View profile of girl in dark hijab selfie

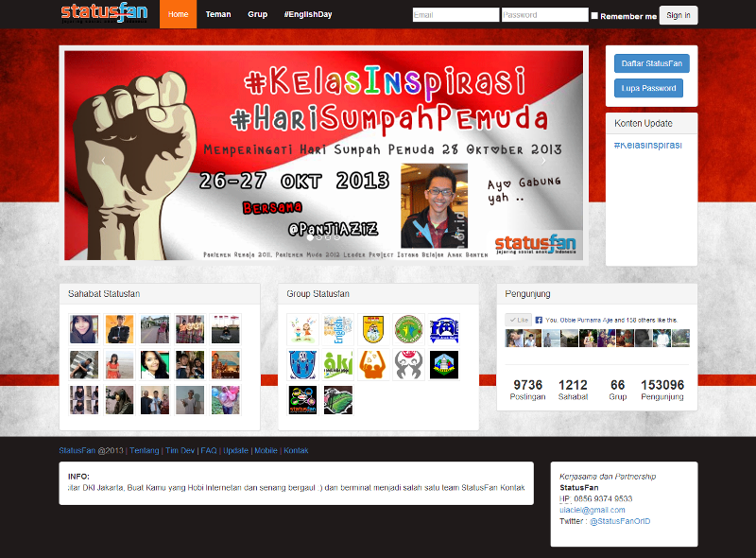pos(84,329)
